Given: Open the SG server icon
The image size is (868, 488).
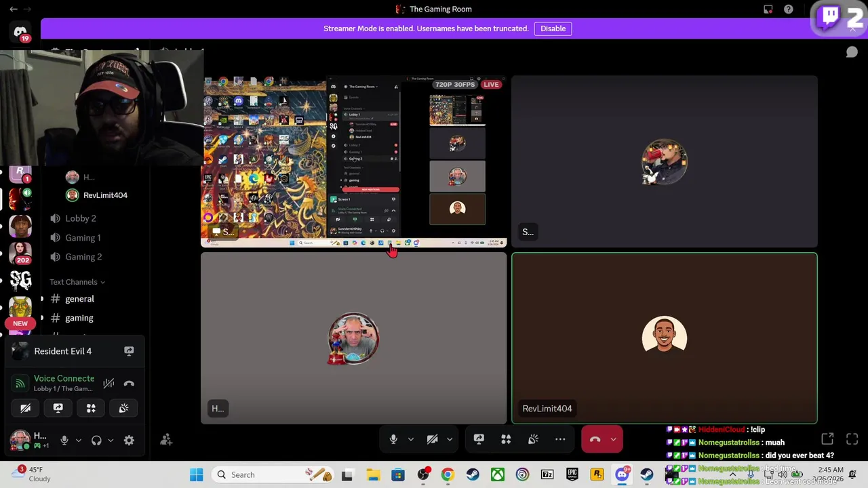Looking at the screenshot, I should click(20, 280).
